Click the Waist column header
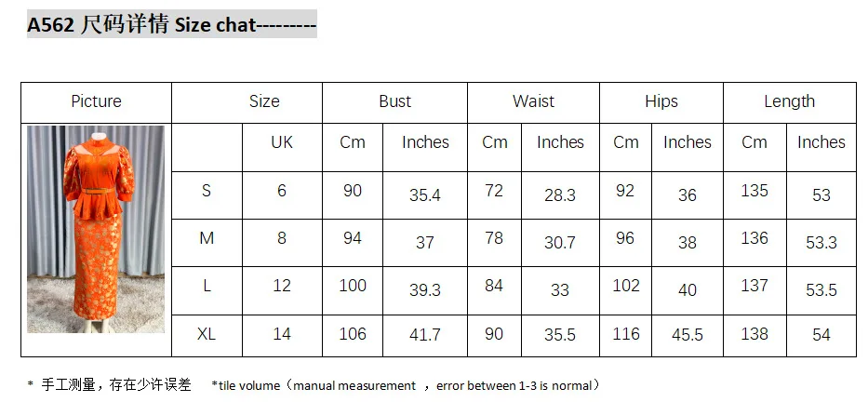868x402 pixels. point(533,101)
